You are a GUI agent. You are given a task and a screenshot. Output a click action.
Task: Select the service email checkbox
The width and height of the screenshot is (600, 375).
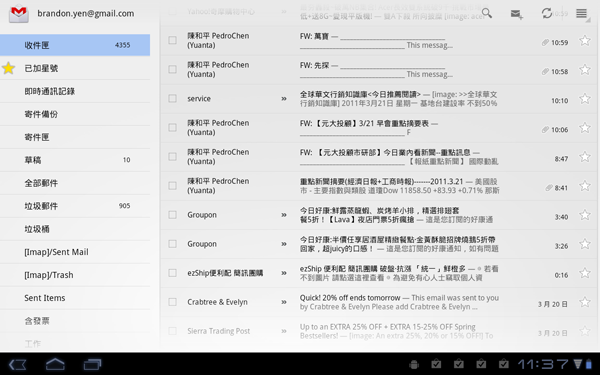coord(173,98)
